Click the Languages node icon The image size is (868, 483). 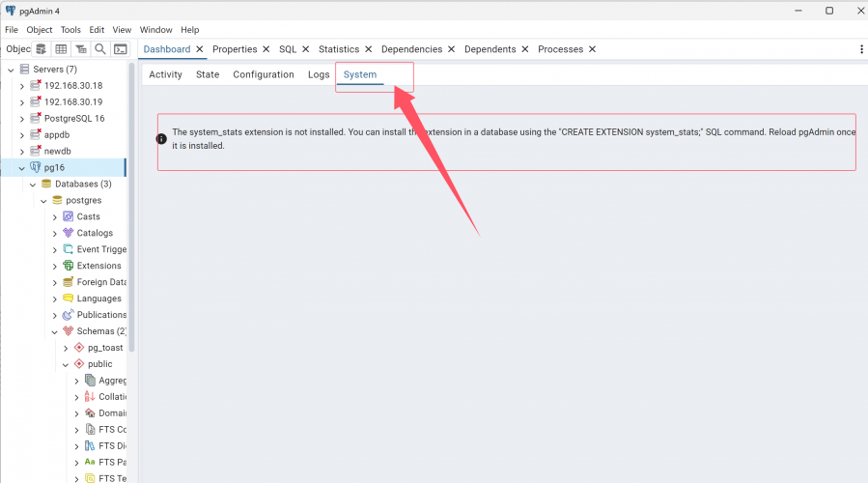(69, 298)
